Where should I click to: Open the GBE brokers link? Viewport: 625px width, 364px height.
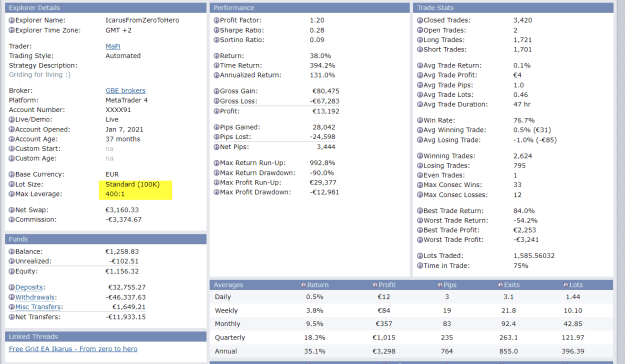click(x=126, y=91)
